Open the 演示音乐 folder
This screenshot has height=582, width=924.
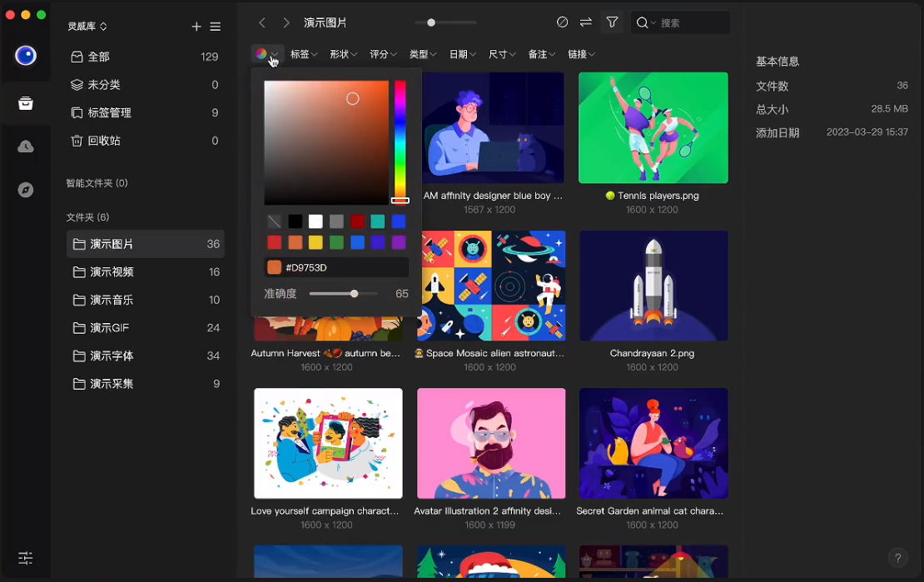click(145, 300)
